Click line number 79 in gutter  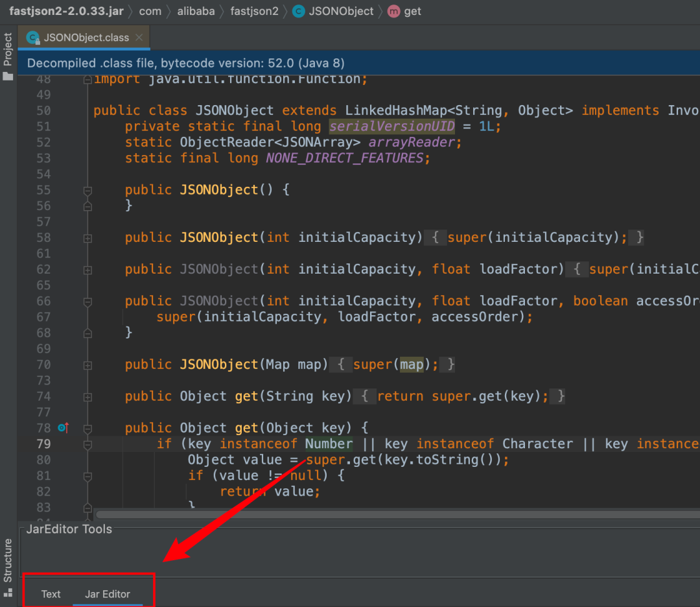(x=43, y=444)
